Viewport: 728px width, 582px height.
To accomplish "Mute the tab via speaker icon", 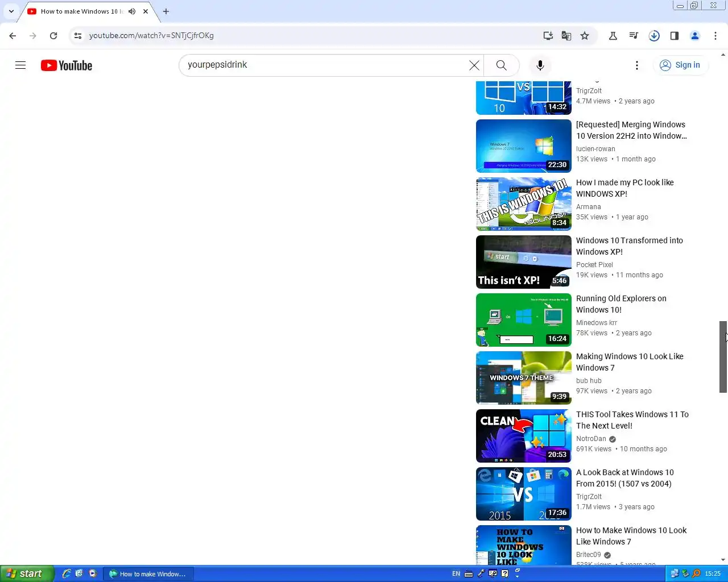I will tap(132, 11).
